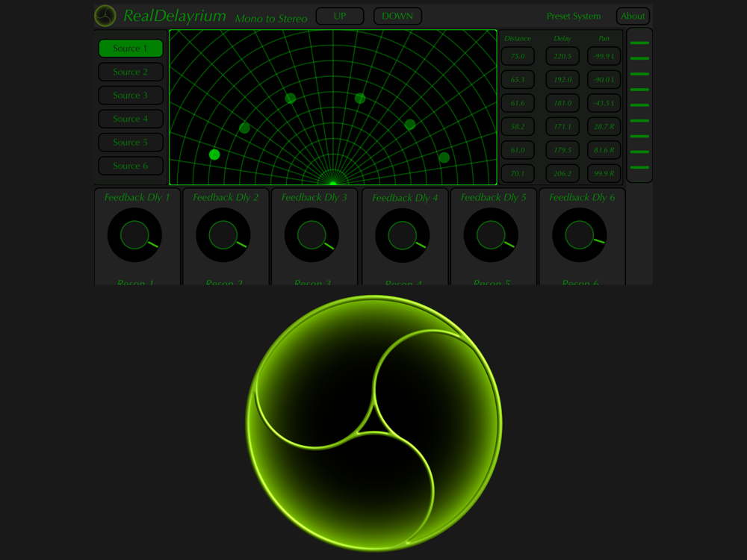747x560 pixels.
Task: Click Pan field showing -90.0 L
Action: coord(604,80)
